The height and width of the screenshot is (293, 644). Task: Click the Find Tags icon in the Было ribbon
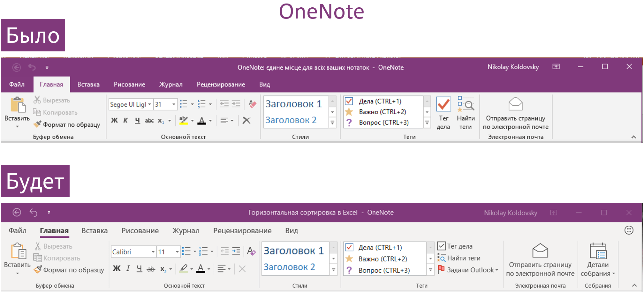[466, 104]
